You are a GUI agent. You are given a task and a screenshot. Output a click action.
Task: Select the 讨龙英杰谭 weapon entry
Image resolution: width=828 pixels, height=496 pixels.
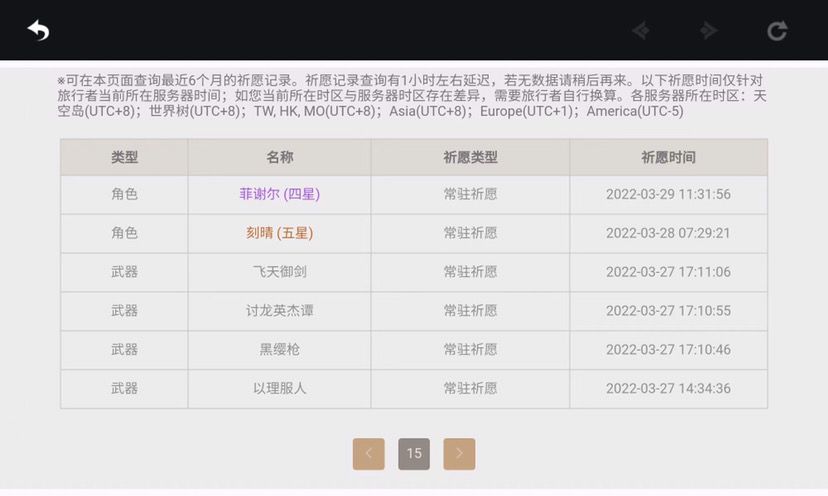[279, 311]
